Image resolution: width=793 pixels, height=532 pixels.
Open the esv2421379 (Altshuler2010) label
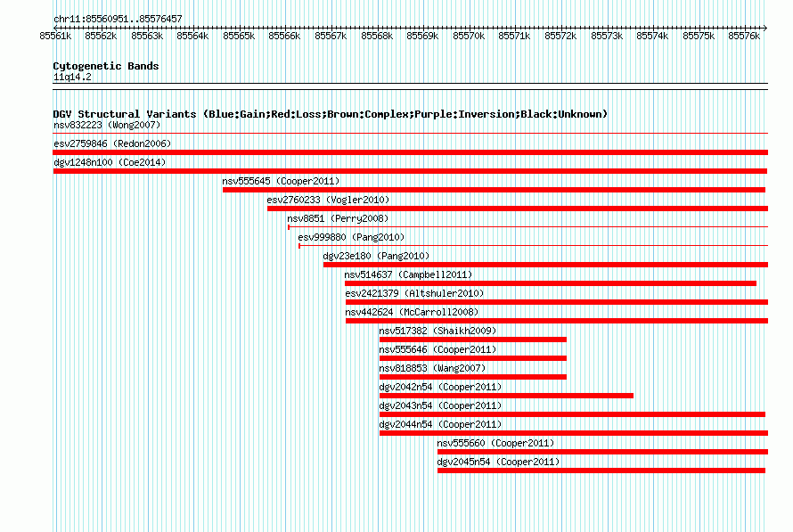[x=414, y=293]
